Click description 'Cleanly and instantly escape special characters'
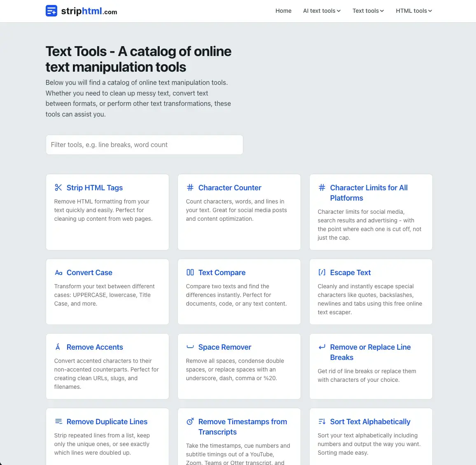The width and height of the screenshot is (476, 465). pos(370,299)
